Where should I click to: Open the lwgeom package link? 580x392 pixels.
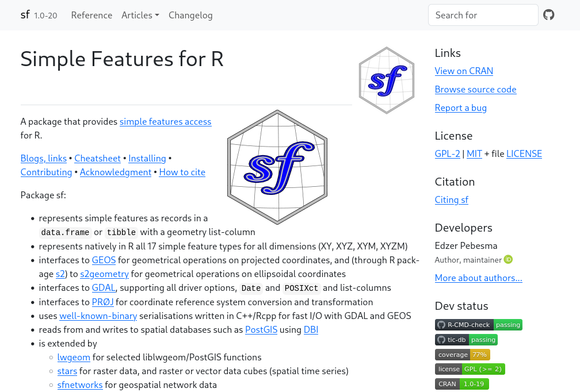[x=74, y=358]
